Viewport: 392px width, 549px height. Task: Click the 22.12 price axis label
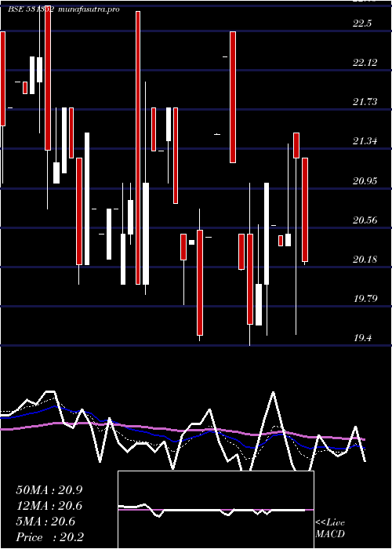pos(365,63)
